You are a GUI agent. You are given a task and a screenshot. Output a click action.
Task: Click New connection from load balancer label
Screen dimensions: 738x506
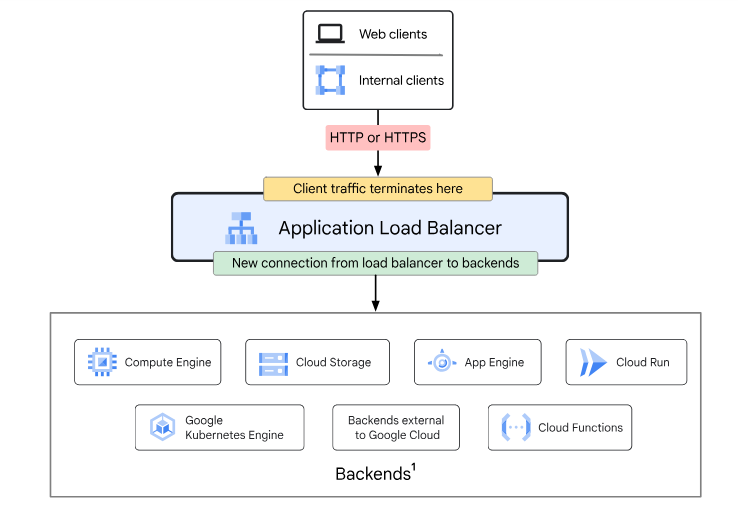click(x=376, y=263)
